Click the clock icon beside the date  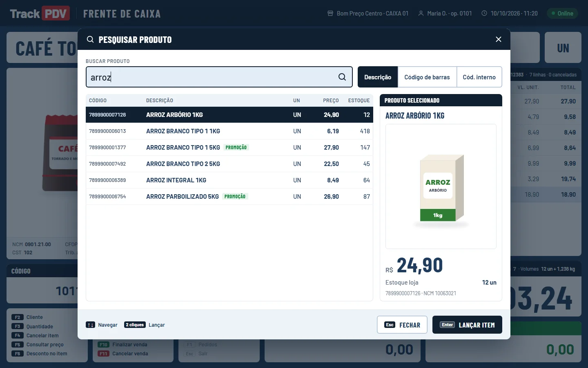coord(484,13)
